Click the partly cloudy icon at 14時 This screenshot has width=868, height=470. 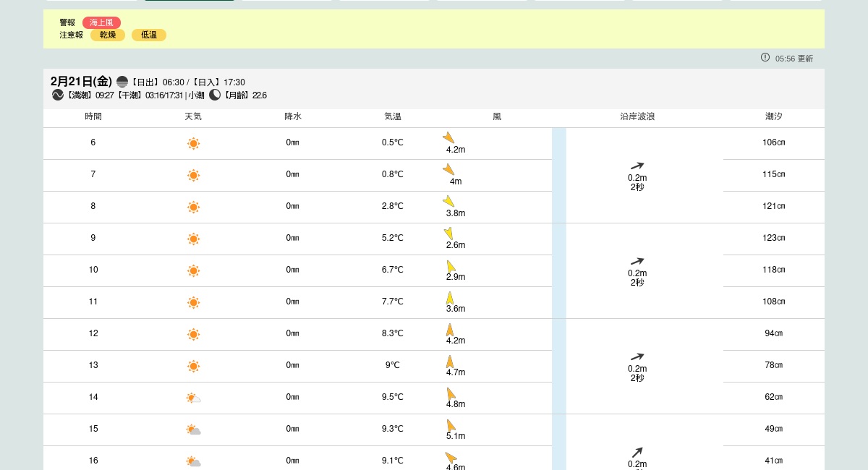tap(193, 398)
